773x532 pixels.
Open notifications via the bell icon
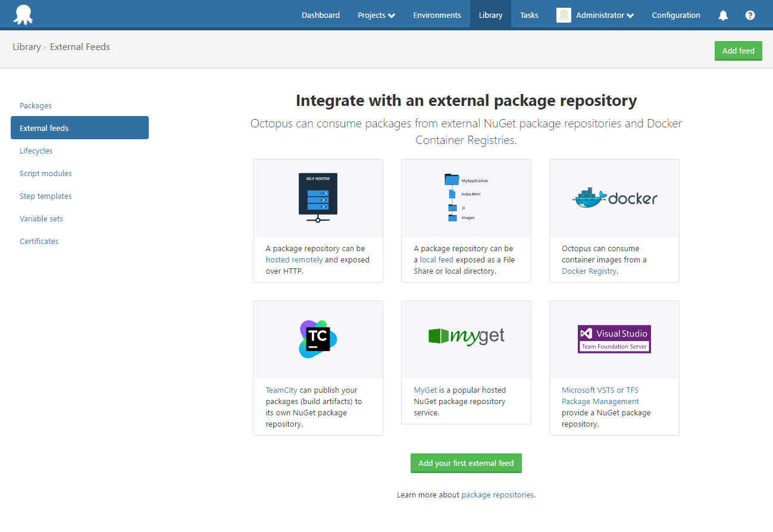(x=722, y=15)
